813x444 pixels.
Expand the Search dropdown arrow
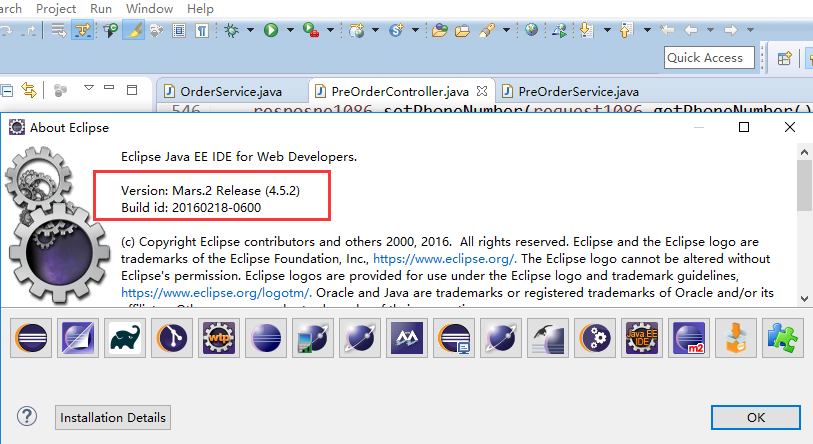pyautogui.click(x=506, y=30)
